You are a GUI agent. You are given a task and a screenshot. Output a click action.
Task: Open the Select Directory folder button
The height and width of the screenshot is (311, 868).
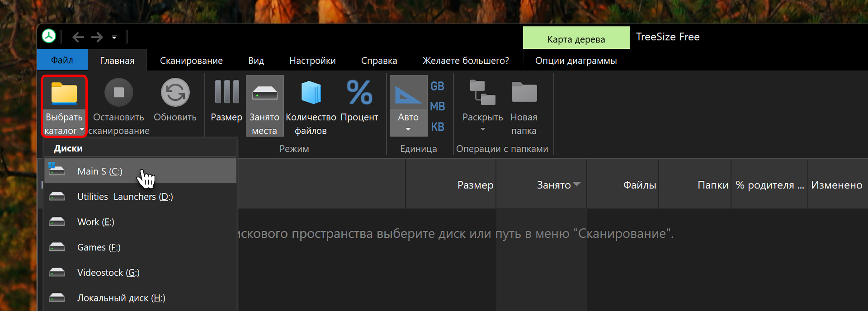(64, 94)
